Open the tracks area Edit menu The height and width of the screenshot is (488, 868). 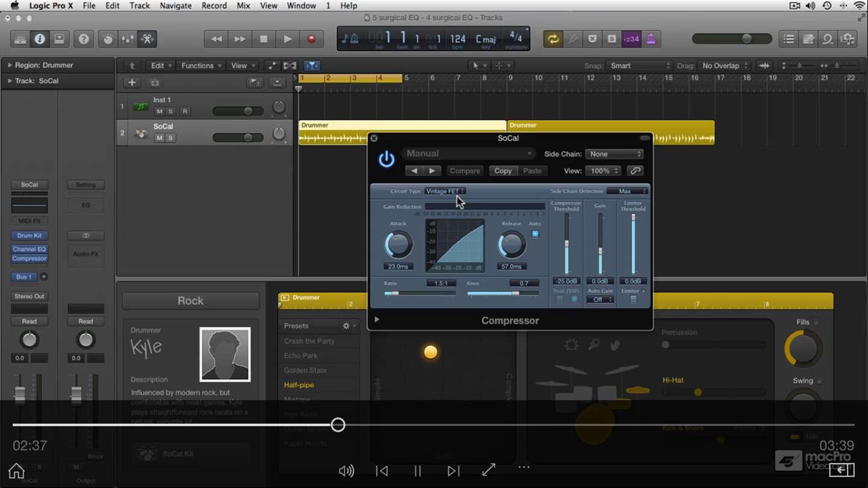(161, 66)
